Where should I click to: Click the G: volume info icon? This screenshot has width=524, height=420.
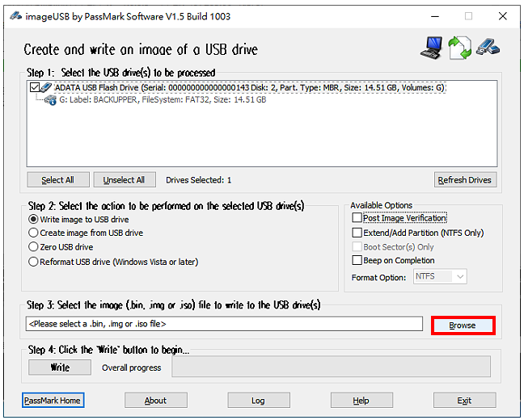(x=50, y=100)
